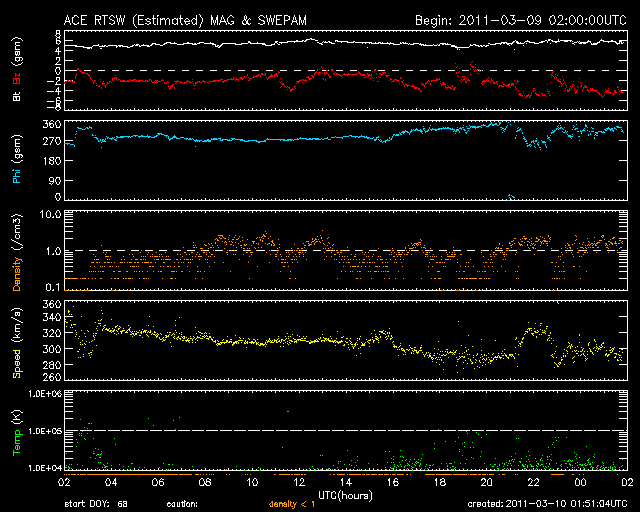Click the orange density < 1 caution legend

point(293,504)
